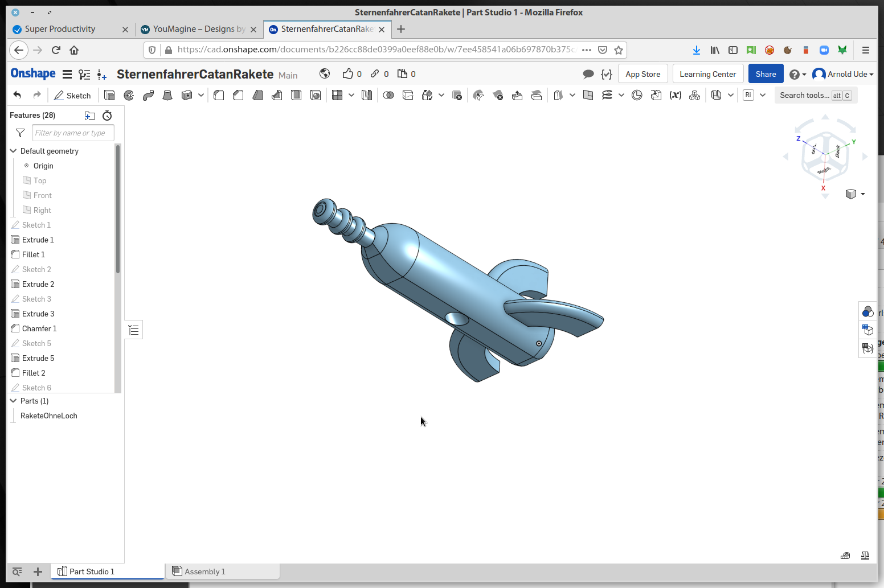Toggle the feature list panel visibility
The height and width of the screenshot is (588, 884).
pos(134,330)
